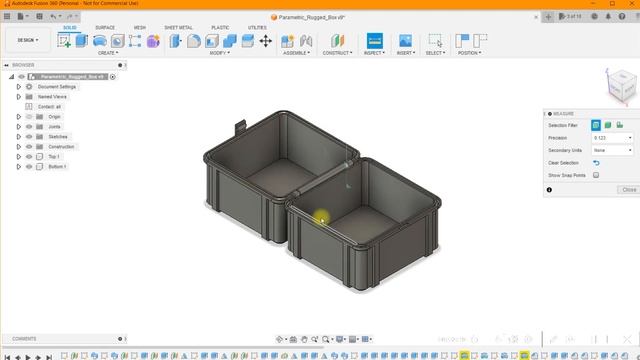The image size is (640, 360).
Task: Expand the Origin folder
Action: pos(18,117)
